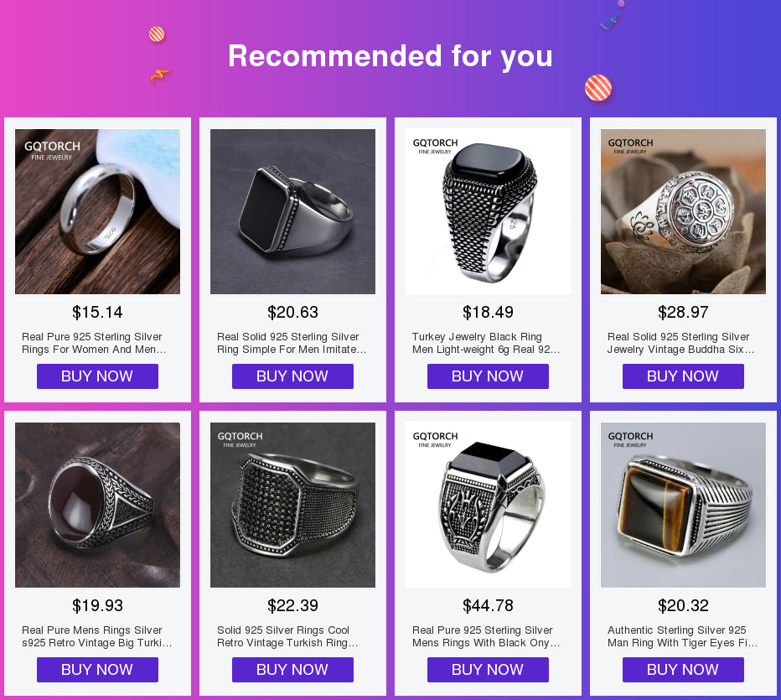Image resolution: width=781 pixels, height=700 pixels.
Task: Hit BUY NOW for the $18.49 ring
Action: pyautogui.click(x=488, y=376)
